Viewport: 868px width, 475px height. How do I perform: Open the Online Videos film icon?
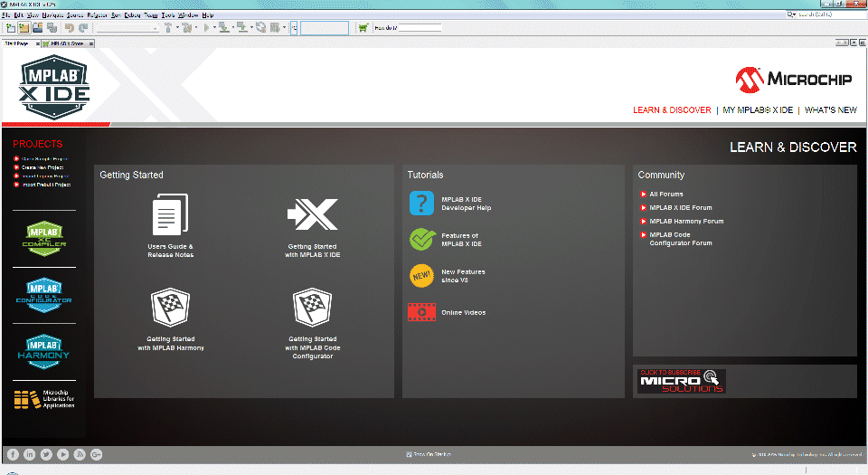[x=421, y=312]
